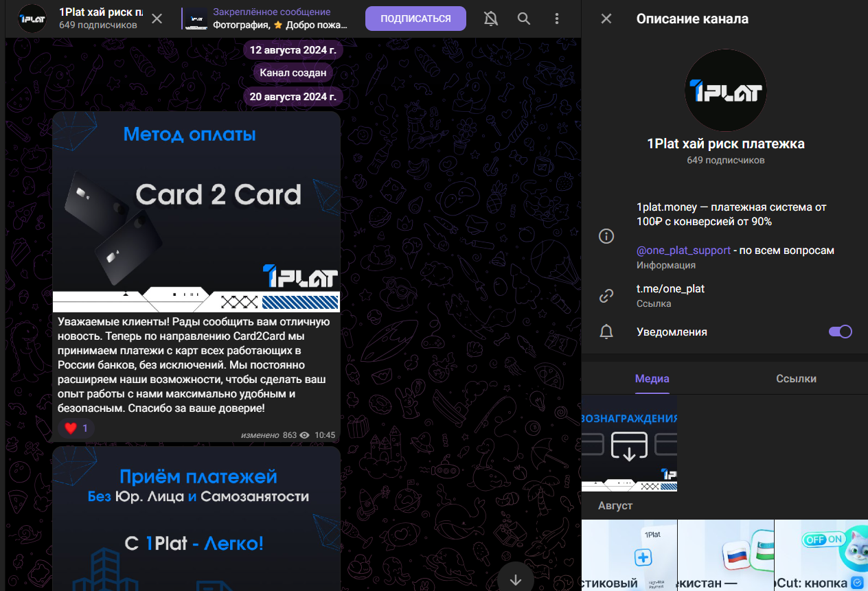
Task: Open the media thumbnail with Russian flag
Action: pyautogui.click(x=726, y=555)
